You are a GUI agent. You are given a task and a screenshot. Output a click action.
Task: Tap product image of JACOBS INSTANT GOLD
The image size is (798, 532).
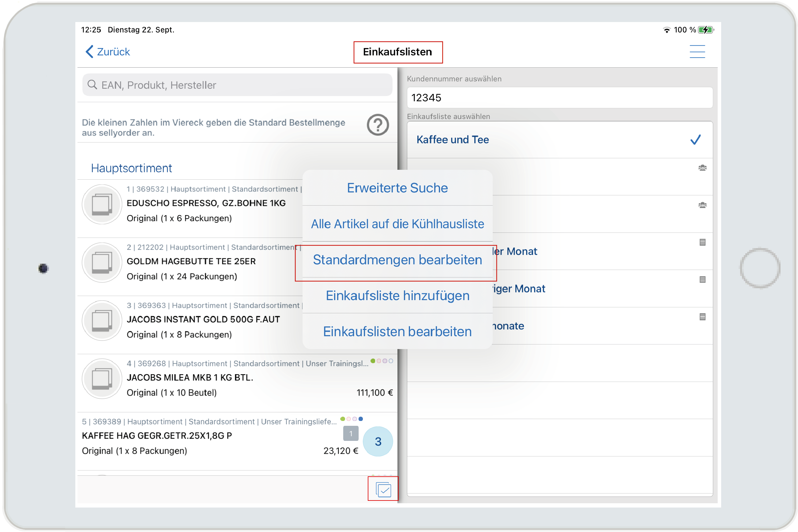click(x=102, y=321)
